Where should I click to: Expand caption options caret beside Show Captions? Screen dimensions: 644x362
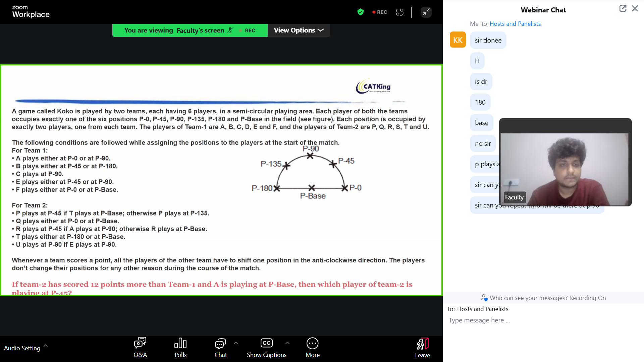click(287, 343)
